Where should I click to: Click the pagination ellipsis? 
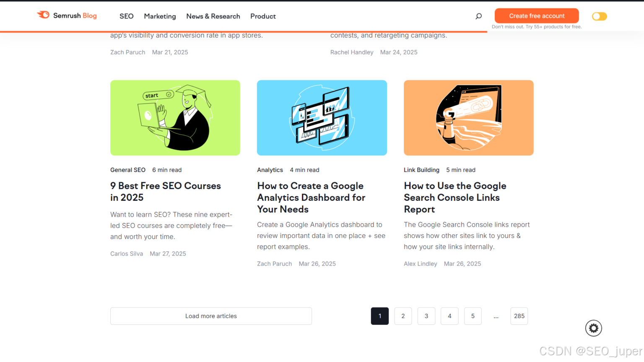point(496,316)
